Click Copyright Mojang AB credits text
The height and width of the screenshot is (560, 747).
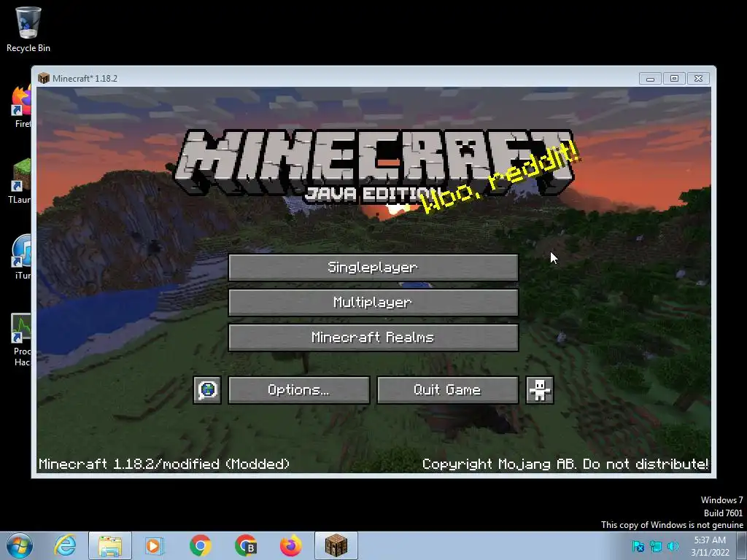click(565, 464)
